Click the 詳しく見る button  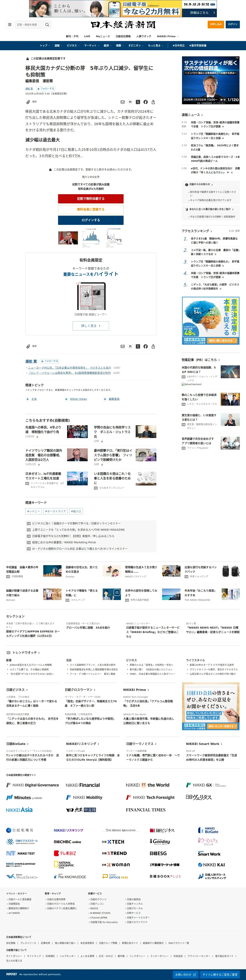click(90, 326)
